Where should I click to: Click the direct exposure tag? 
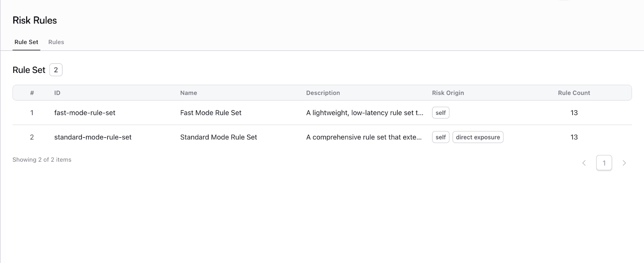(x=478, y=137)
